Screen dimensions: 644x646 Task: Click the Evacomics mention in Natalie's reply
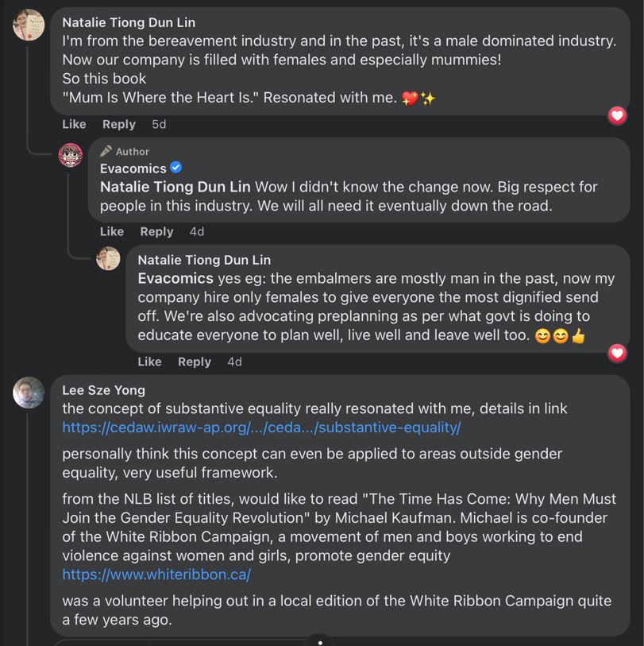pos(175,278)
